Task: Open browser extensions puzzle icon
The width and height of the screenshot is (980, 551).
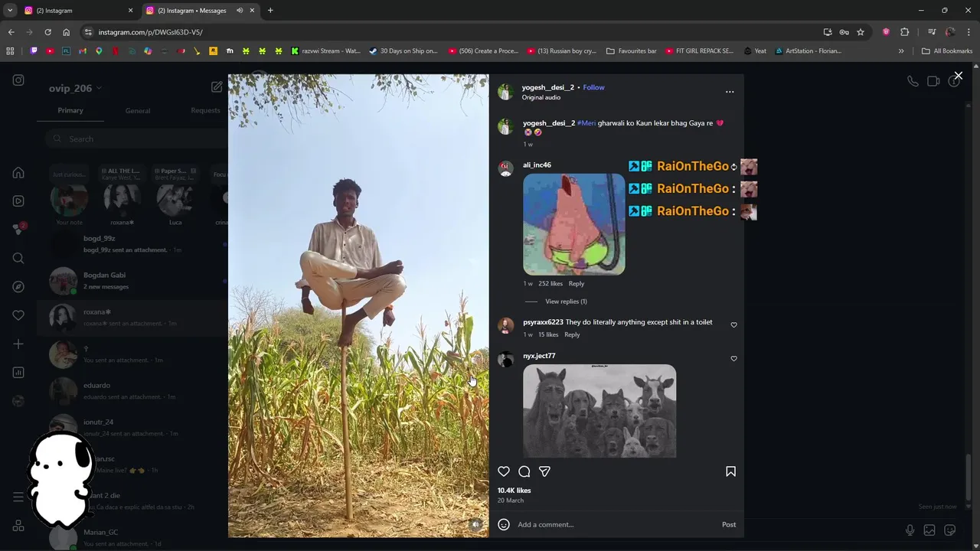Action: pos(905,32)
